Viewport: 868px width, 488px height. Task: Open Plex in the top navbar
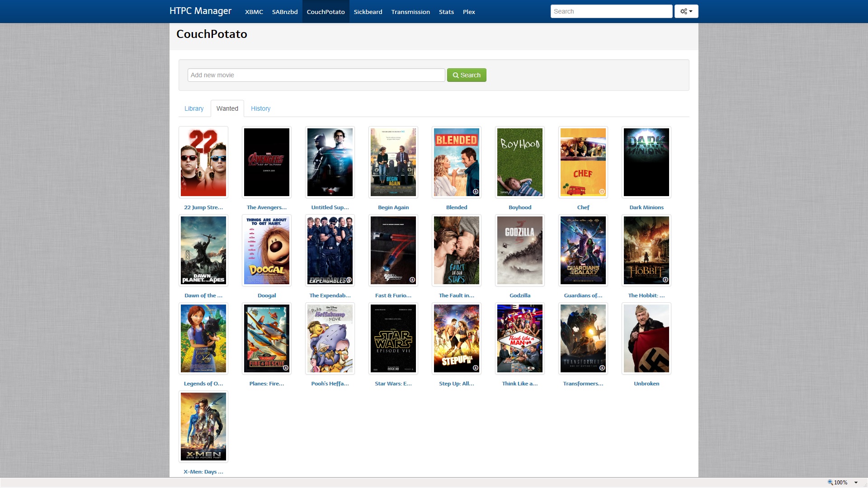(x=469, y=12)
